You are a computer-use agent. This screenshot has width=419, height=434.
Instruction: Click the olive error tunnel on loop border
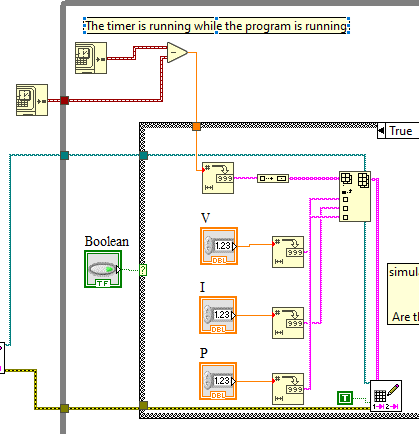(x=65, y=408)
